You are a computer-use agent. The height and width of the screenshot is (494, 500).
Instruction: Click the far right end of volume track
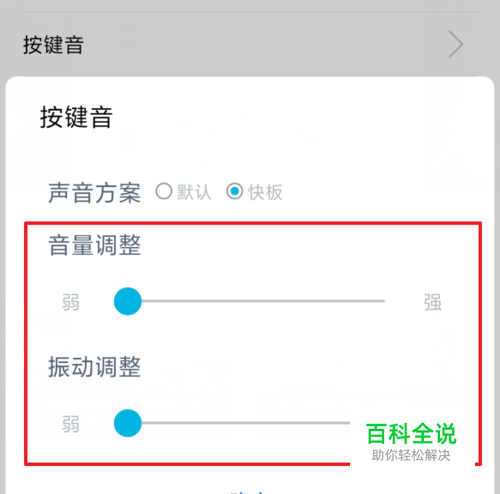[383, 301]
